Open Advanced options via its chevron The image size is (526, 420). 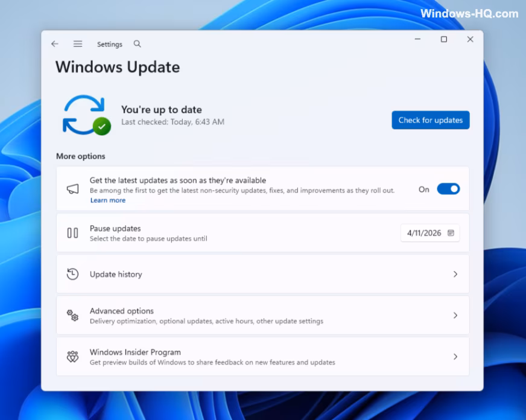tap(455, 316)
